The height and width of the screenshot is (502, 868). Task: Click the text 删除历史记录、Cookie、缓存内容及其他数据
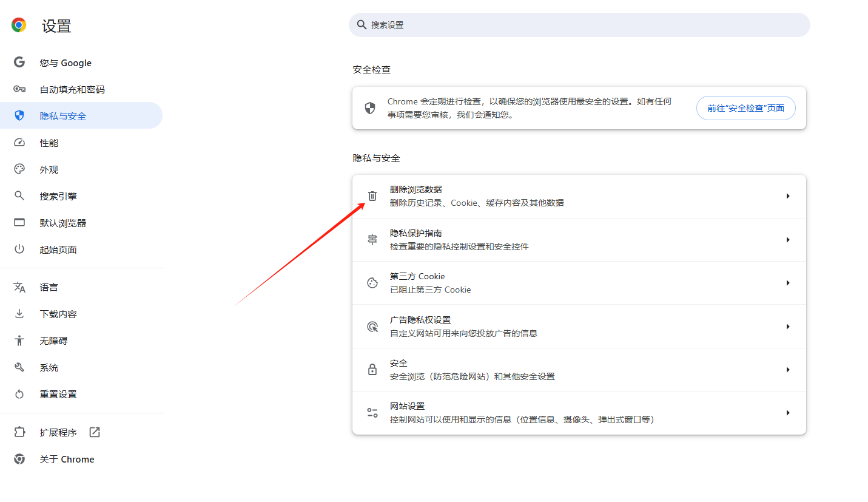click(x=477, y=203)
